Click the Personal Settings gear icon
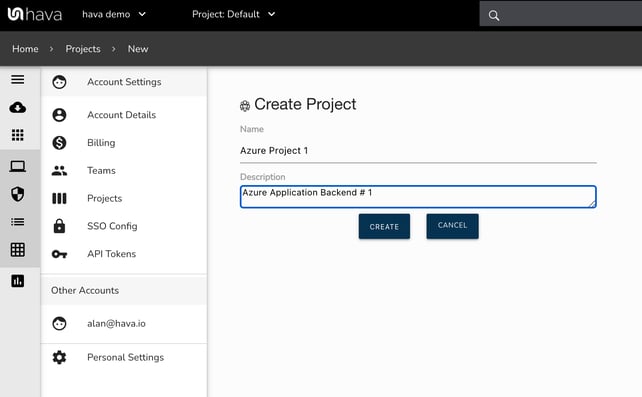642x397 pixels. [59, 358]
